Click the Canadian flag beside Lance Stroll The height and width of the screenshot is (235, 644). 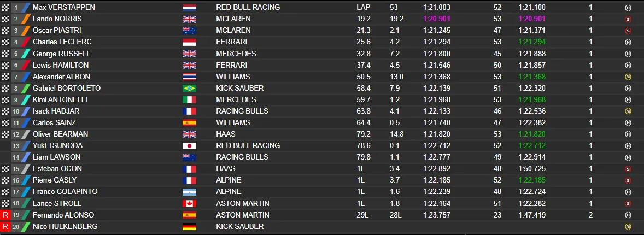(x=189, y=203)
